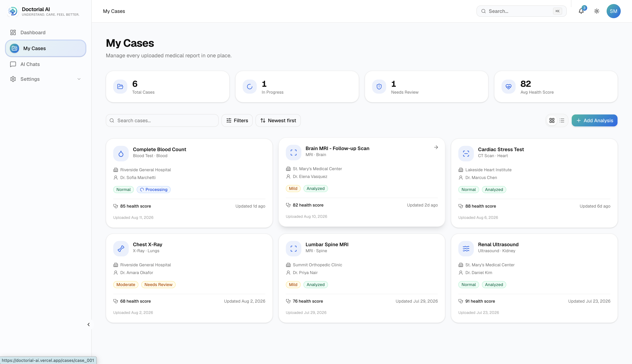This screenshot has width=632, height=364.
Task: Expand the Settings submenu chevron
Action: click(79, 79)
